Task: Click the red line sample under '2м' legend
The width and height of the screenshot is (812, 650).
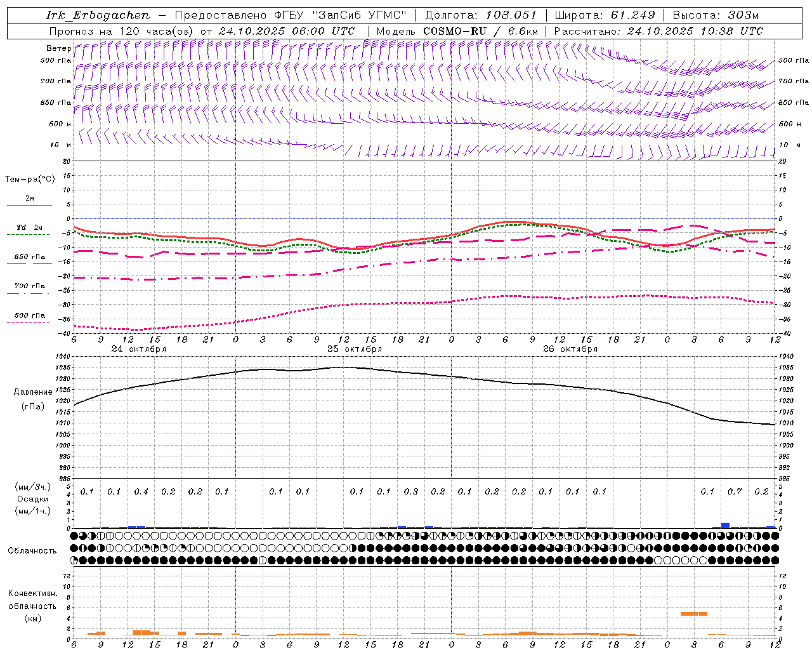Action: [29, 205]
